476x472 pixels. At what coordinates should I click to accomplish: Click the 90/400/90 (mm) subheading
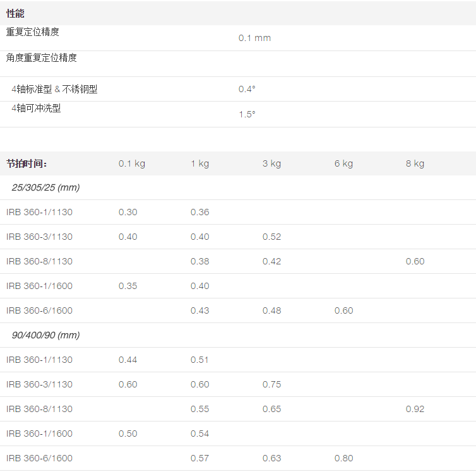pyautogui.click(x=45, y=335)
